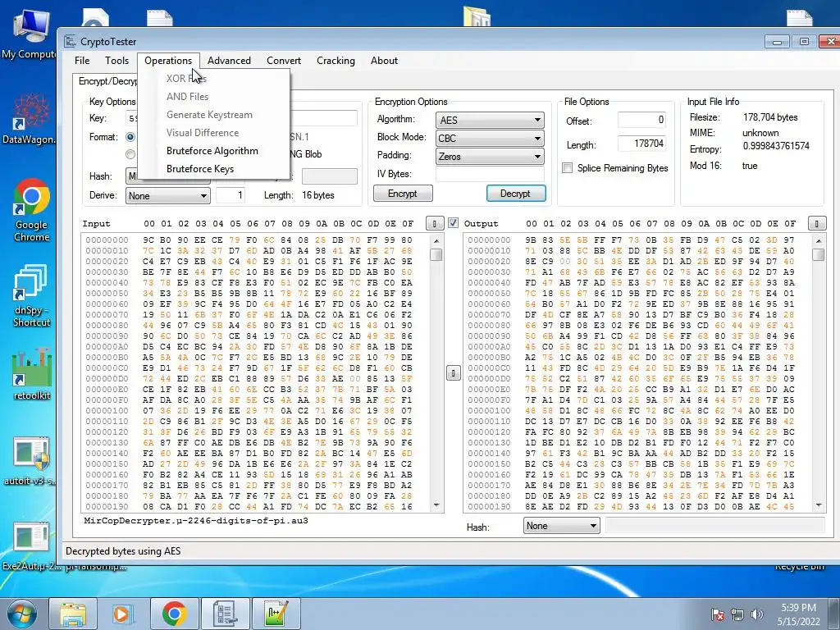Open the retoolkit desktop shortcut

(x=31, y=375)
